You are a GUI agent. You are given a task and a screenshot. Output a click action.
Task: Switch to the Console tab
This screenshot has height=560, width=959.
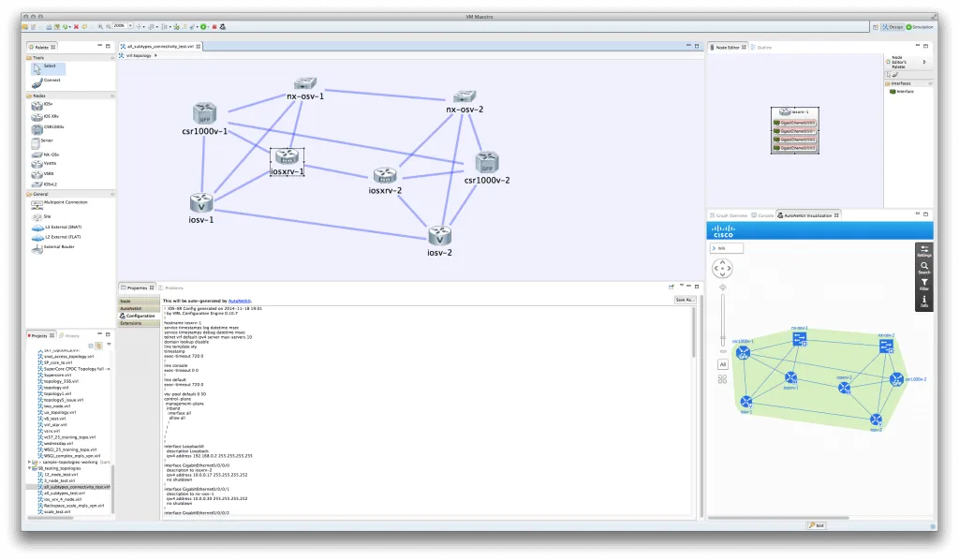coord(762,215)
